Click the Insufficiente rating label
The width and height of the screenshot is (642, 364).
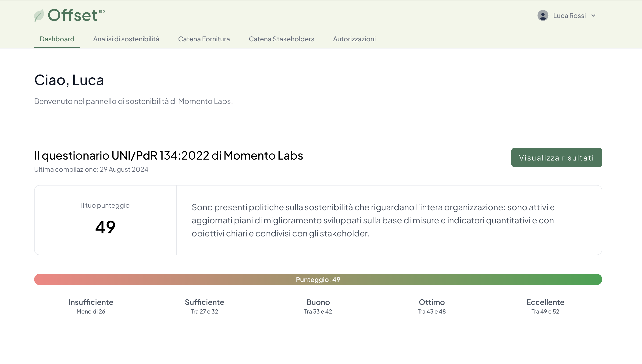(91, 302)
